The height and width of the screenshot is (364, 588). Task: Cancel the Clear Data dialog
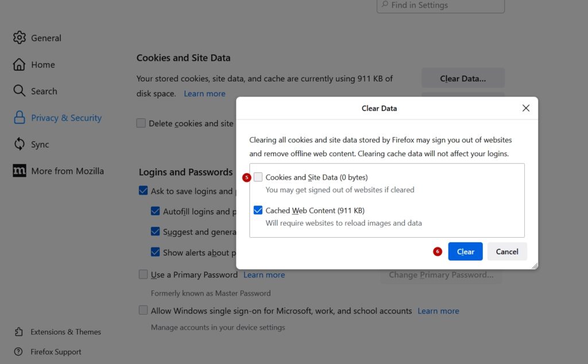pyautogui.click(x=507, y=251)
